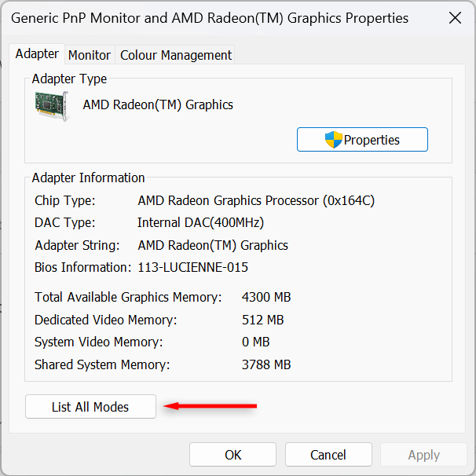The width and height of the screenshot is (476, 476).
Task: Switch to the Monitor tab
Action: (x=90, y=55)
